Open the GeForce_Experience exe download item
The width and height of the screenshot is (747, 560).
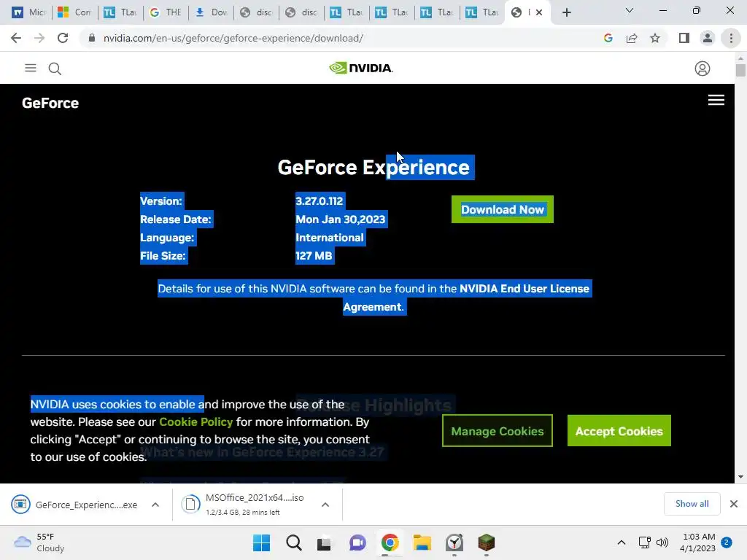(x=76, y=505)
